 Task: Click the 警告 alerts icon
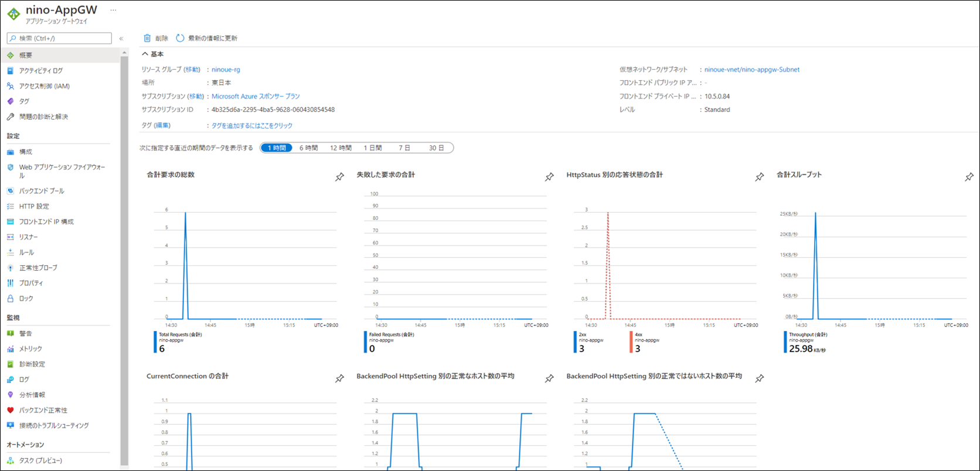click(x=11, y=333)
